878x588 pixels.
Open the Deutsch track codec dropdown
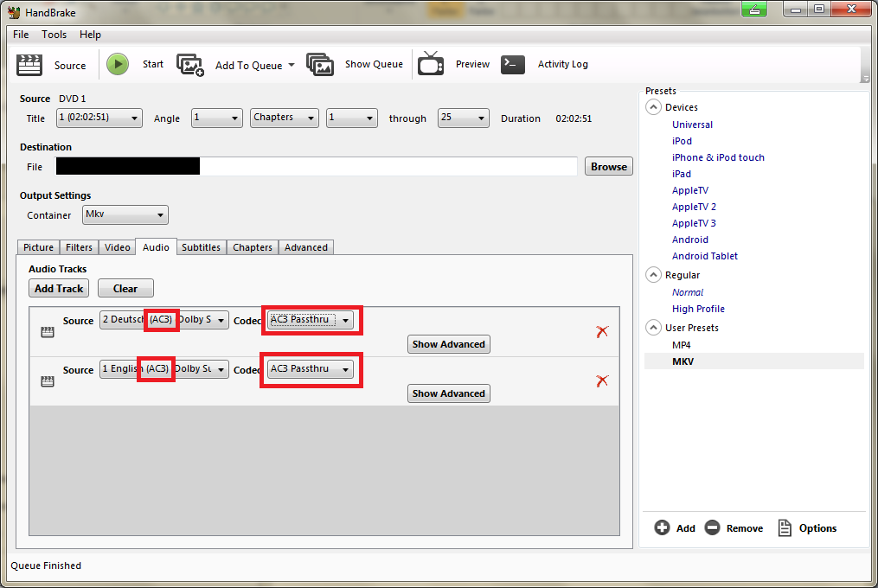pos(311,320)
